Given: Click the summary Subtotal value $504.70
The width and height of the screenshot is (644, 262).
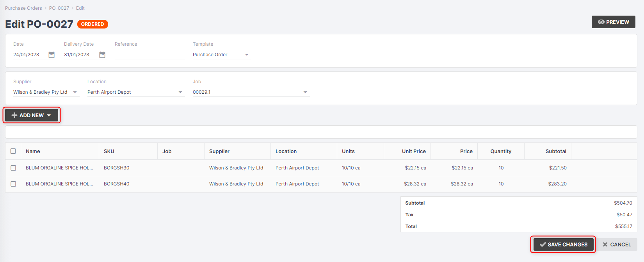Looking at the screenshot, I should point(623,203).
